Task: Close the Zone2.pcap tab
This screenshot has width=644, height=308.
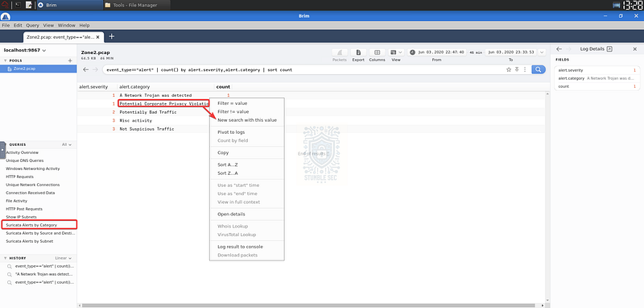Action: pyautogui.click(x=97, y=36)
